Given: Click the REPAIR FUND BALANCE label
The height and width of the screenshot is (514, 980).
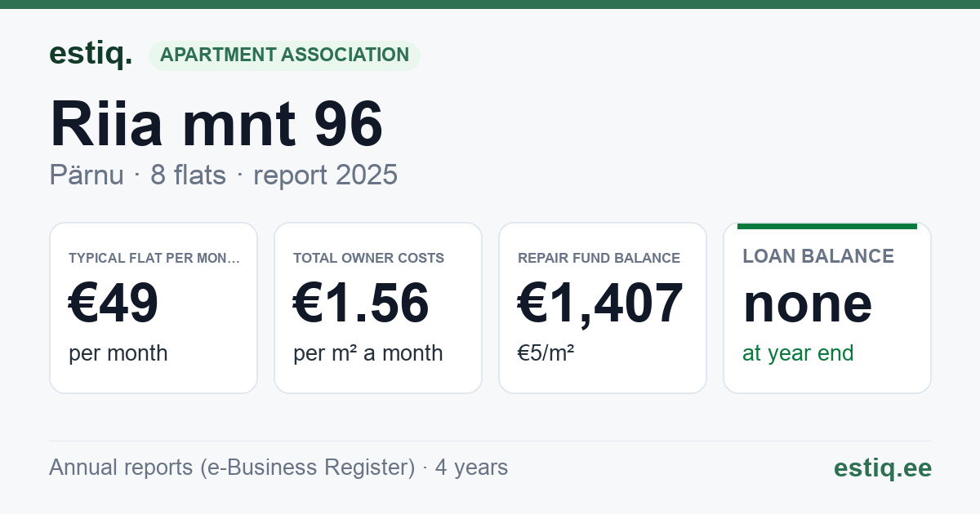Looking at the screenshot, I should (x=599, y=258).
